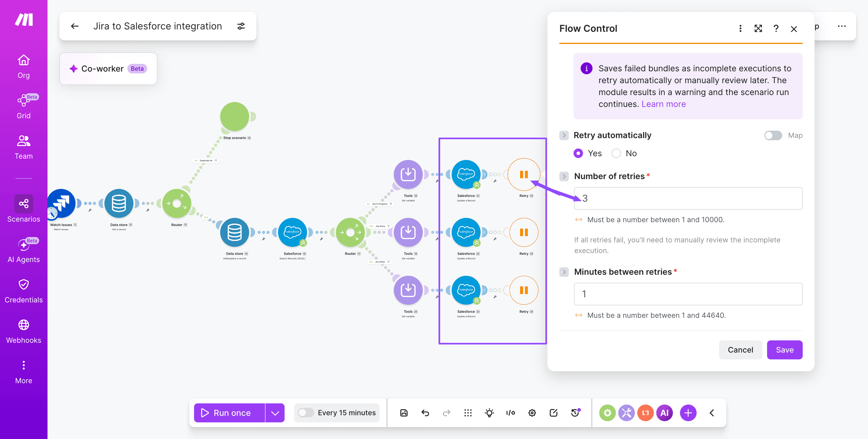Select the No radio option
The height and width of the screenshot is (439, 868).
(x=616, y=154)
